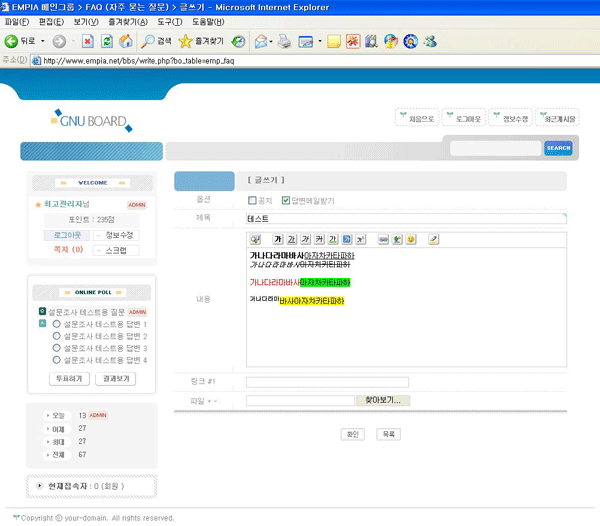
Task: Uncheck the 답변메일받기 checkbox
Action: click(x=286, y=200)
